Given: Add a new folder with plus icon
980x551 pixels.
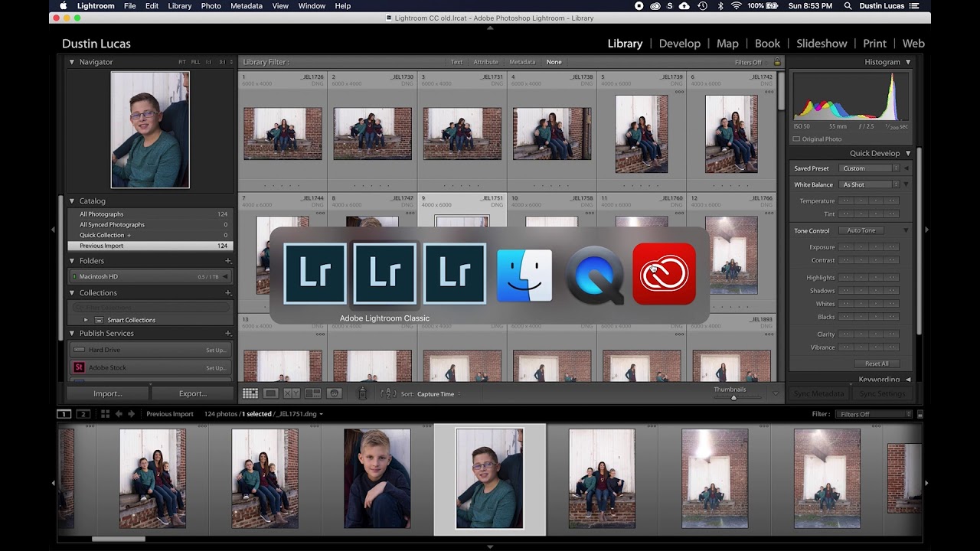Looking at the screenshot, I should click(x=227, y=261).
